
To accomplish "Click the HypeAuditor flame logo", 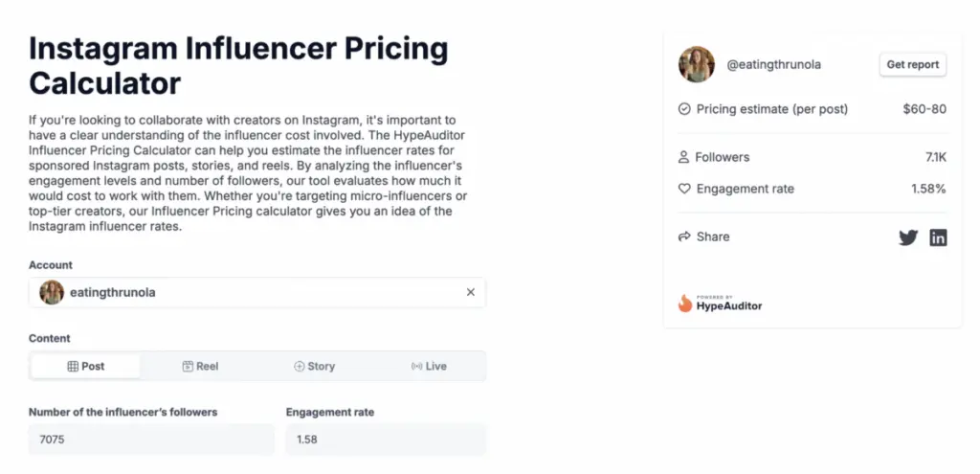I will click(684, 304).
